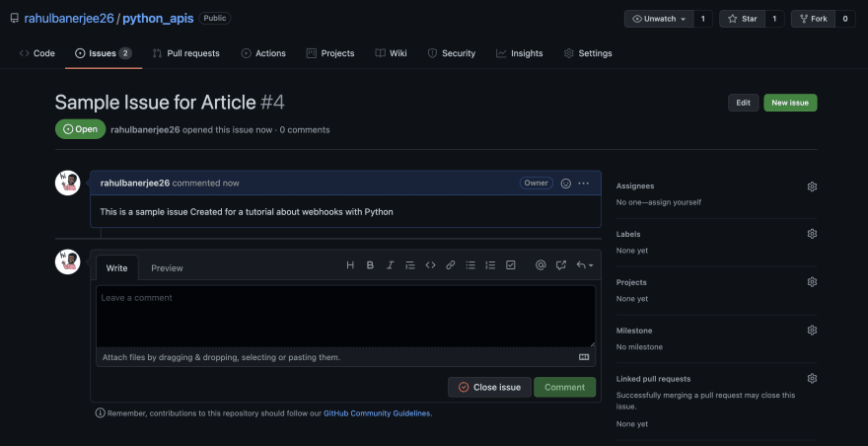The image size is (868, 446).
Task: Click the watchers count next to Unwatch
Action: [x=702, y=19]
